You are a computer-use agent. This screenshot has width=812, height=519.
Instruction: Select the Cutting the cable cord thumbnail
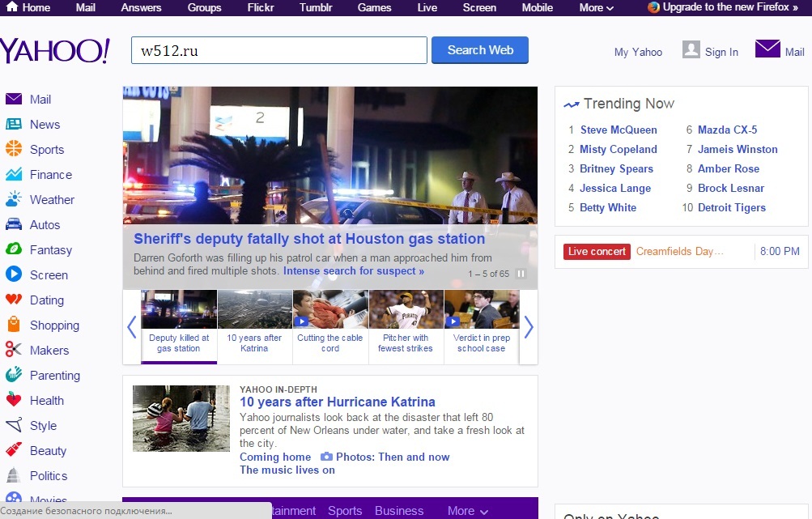(330, 326)
